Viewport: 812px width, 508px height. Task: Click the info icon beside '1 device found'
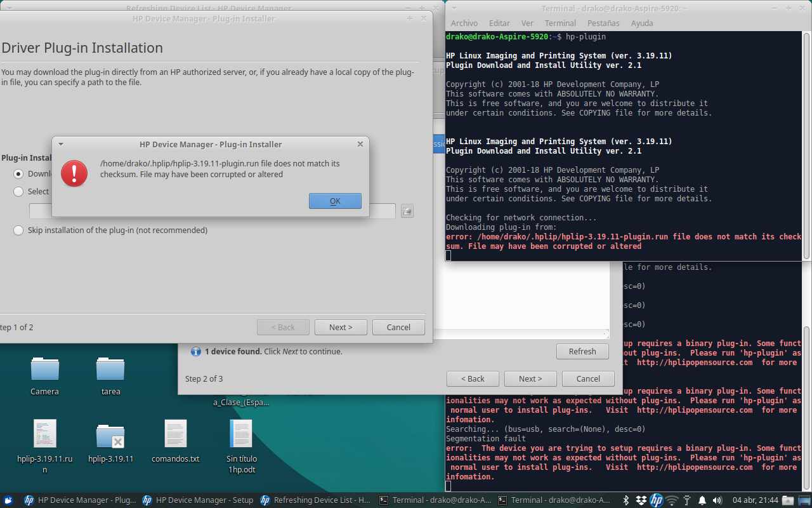point(196,351)
